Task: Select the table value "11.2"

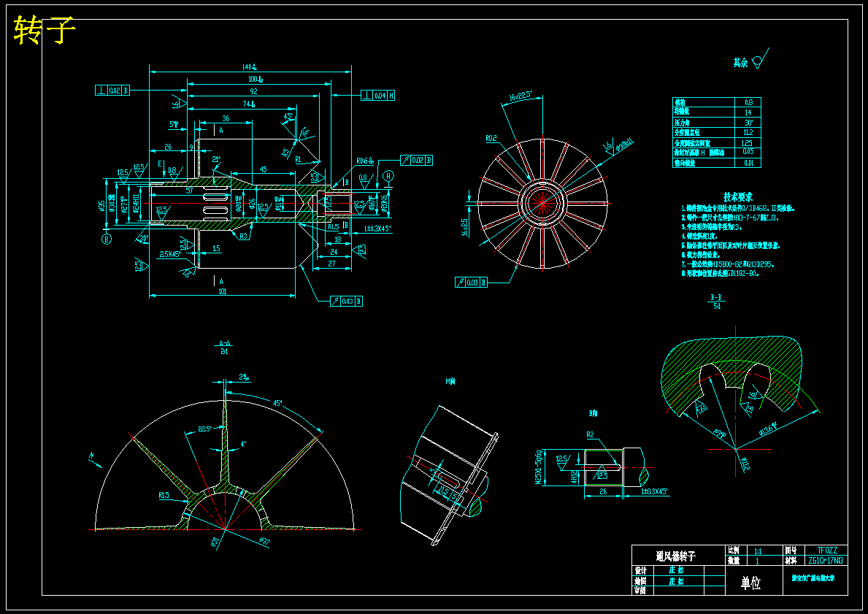Action: click(748, 132)
